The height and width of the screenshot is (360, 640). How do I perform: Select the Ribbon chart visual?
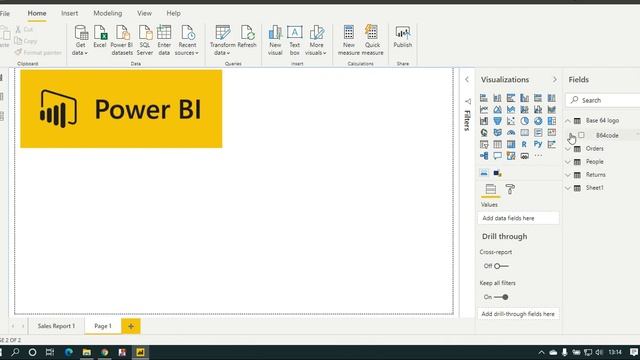tap(551, 109)
